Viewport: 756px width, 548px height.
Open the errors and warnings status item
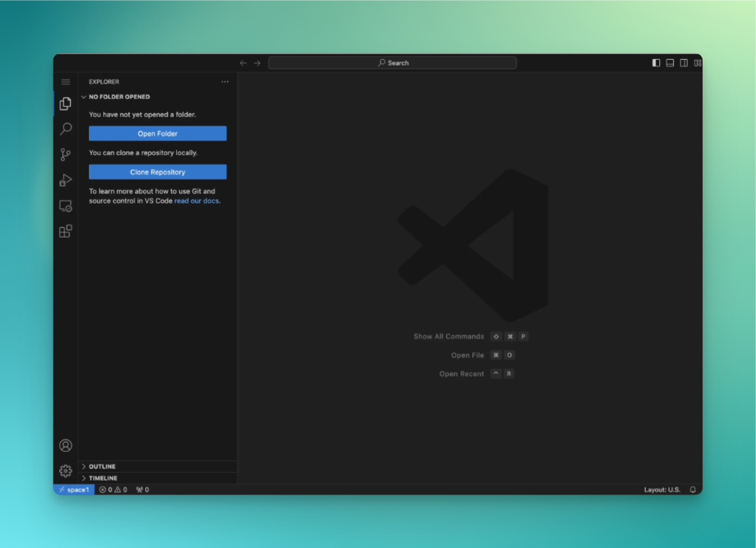(x=113, y=490)
